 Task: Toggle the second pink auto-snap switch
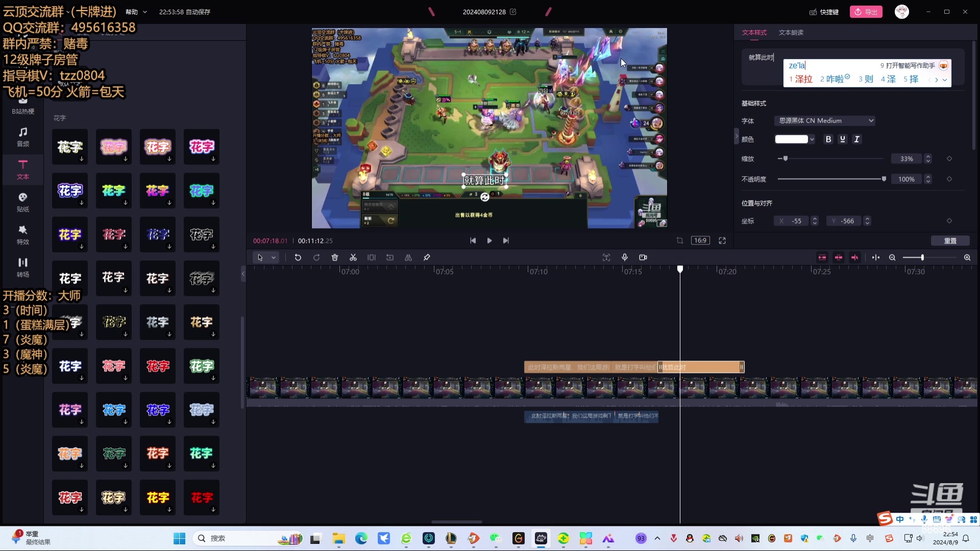pos(839,258)
